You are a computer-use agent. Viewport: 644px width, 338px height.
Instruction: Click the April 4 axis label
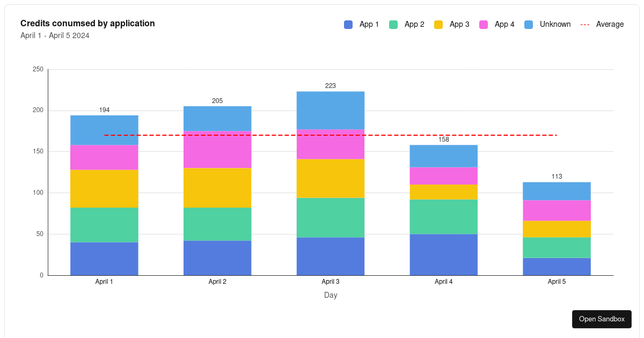click(443, 281)
